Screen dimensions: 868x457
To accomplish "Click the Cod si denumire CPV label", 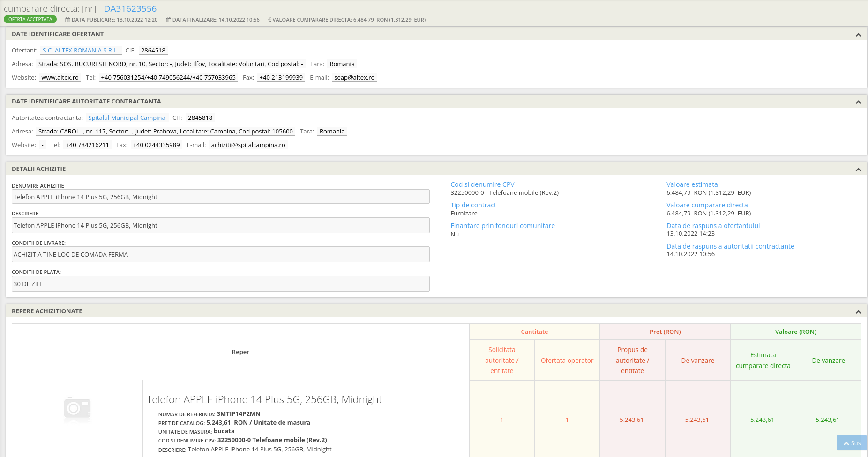I will coord(482,184).
